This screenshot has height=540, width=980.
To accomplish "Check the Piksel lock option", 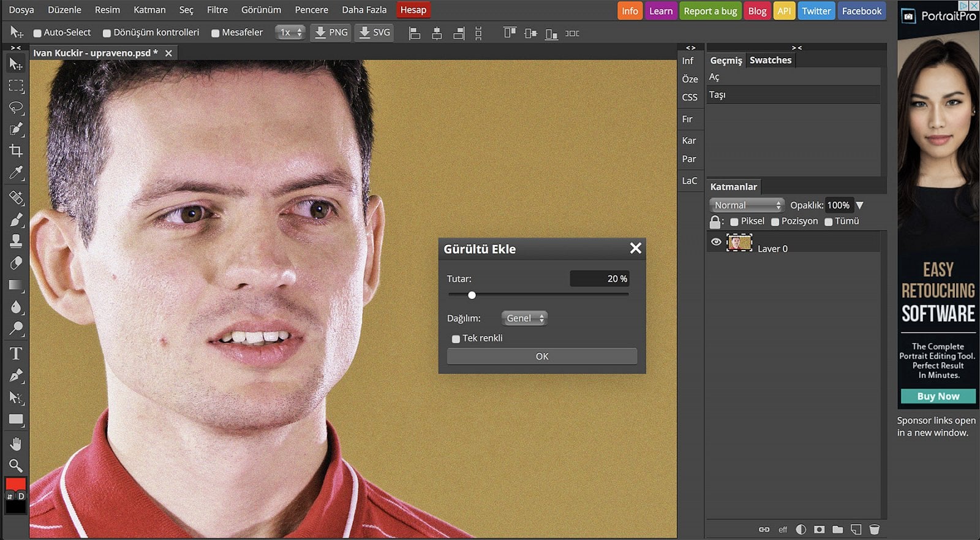I will (x=734, y=222).
